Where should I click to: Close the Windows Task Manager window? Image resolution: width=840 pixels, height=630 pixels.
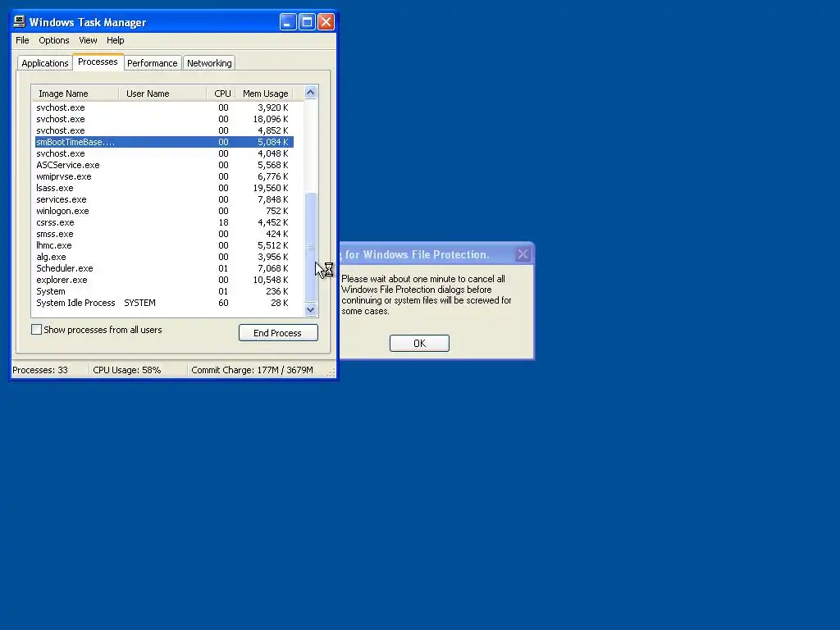pos(326,22)
